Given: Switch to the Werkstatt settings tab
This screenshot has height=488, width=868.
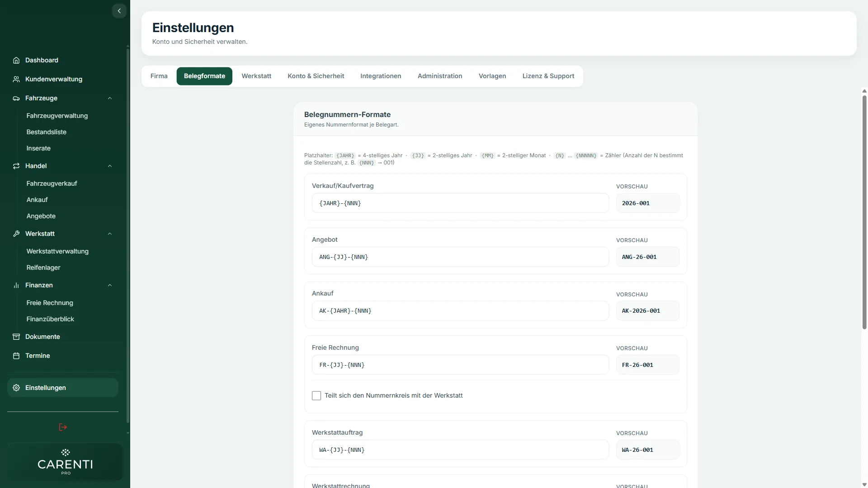Looking at the screenshot, I should click(x=256, y=76).
